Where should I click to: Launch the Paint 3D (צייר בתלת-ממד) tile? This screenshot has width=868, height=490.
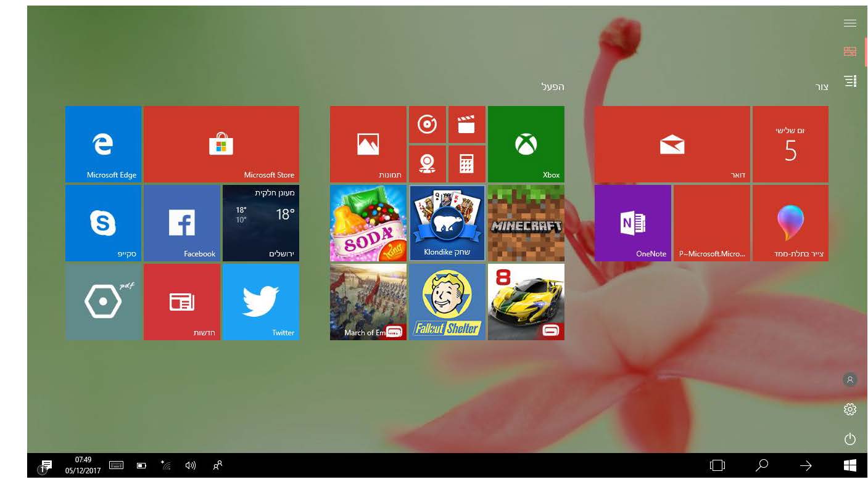point(790,223)
